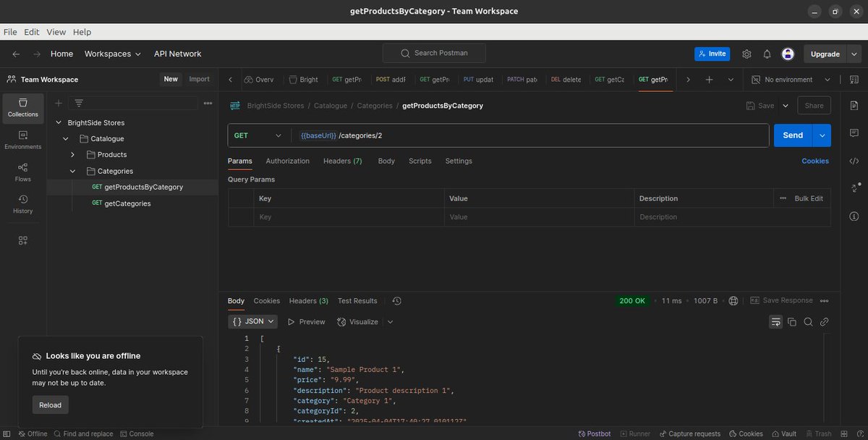
Task: Open the Save options arrow dropdown
Action: click(786, 106)
